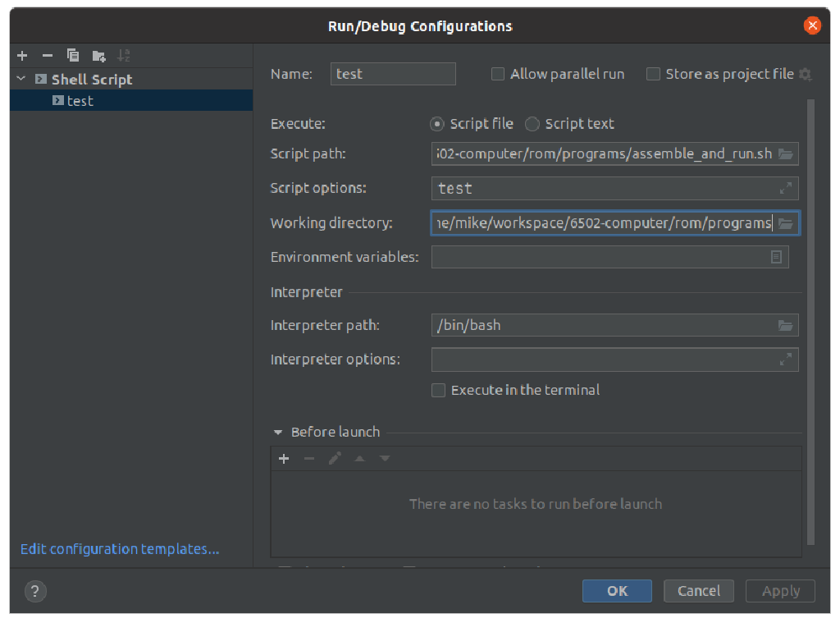Remove the selected configuration using minus icon

pyautogui.click(x=47, y=56)
